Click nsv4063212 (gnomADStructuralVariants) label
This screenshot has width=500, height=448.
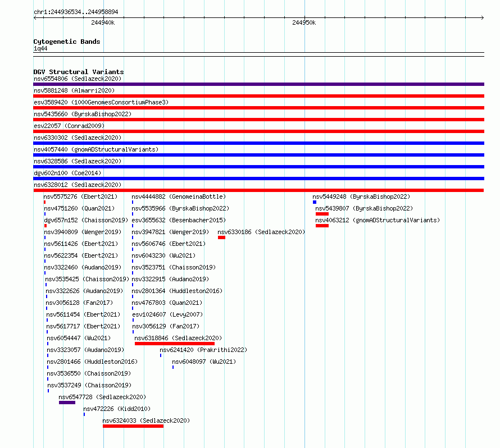(x=378, y=220)
